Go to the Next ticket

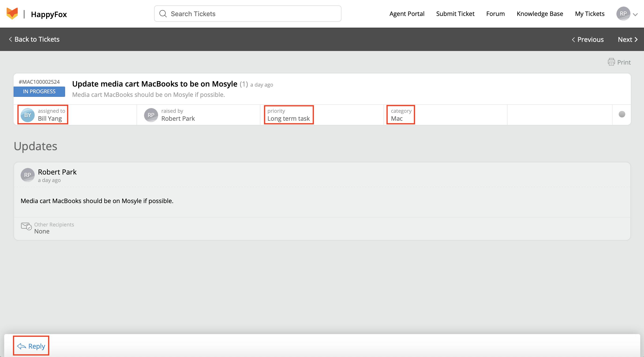coord(628,40)
